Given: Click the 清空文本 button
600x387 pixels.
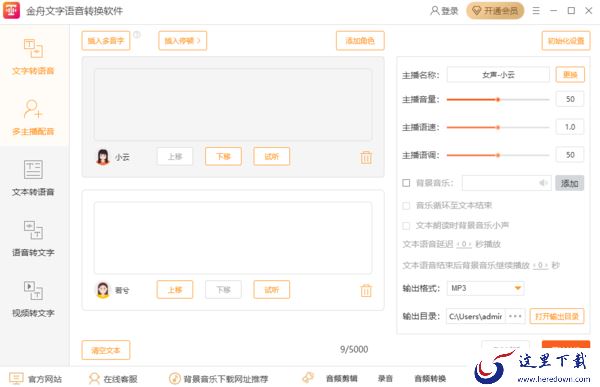Looking at the screenshot, I should click(106, 350).
